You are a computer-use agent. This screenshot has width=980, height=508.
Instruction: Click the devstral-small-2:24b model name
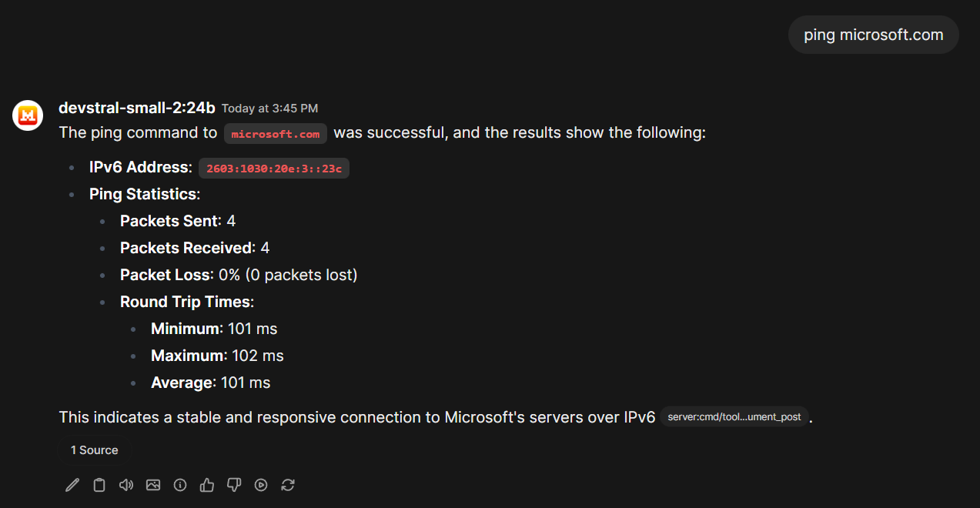tap(137, 108)
